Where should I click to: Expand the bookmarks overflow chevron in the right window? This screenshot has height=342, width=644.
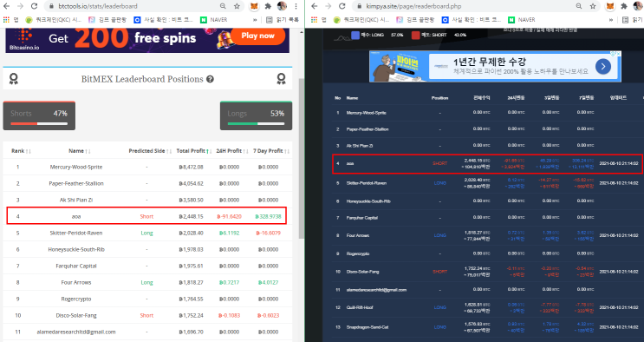(611, 20)
